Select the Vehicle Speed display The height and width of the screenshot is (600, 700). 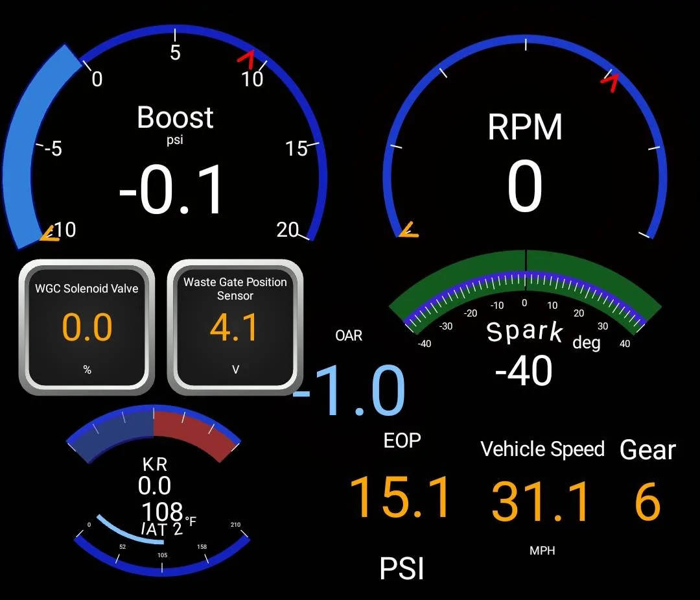point(543,499)
